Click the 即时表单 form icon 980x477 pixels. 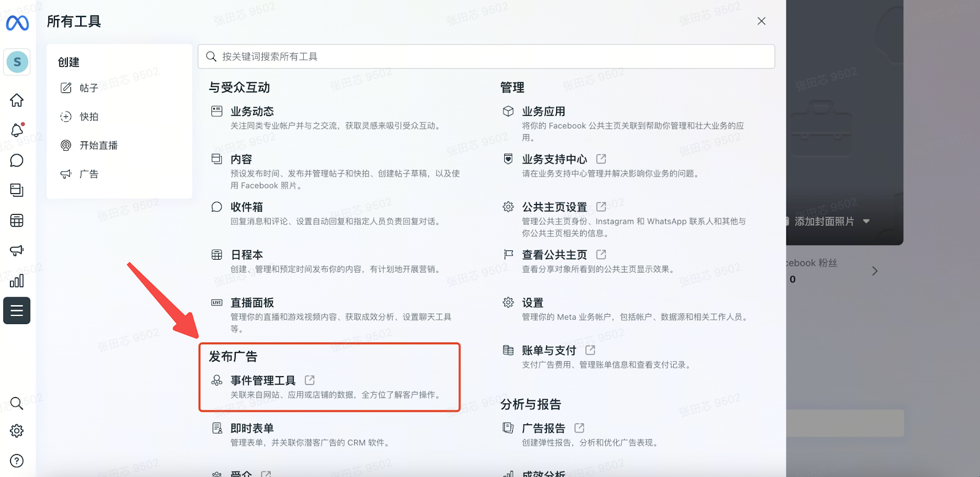point(217,428)
